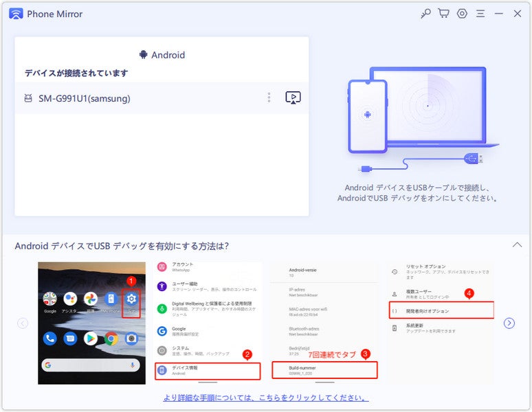Minimize the Phone Mirror window
This screenshot has width=532, height=412.
pyautogui.click(x=499, y=14)
